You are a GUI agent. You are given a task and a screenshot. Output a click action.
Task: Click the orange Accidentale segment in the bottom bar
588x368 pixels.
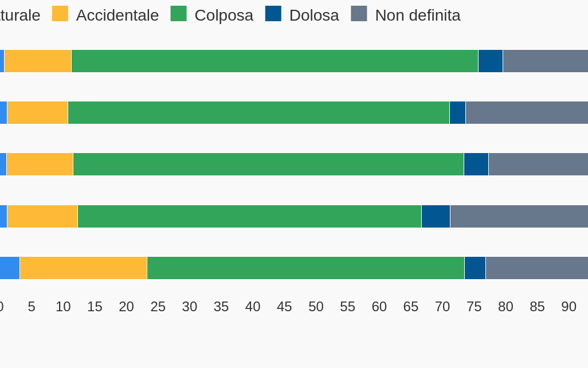83,268
